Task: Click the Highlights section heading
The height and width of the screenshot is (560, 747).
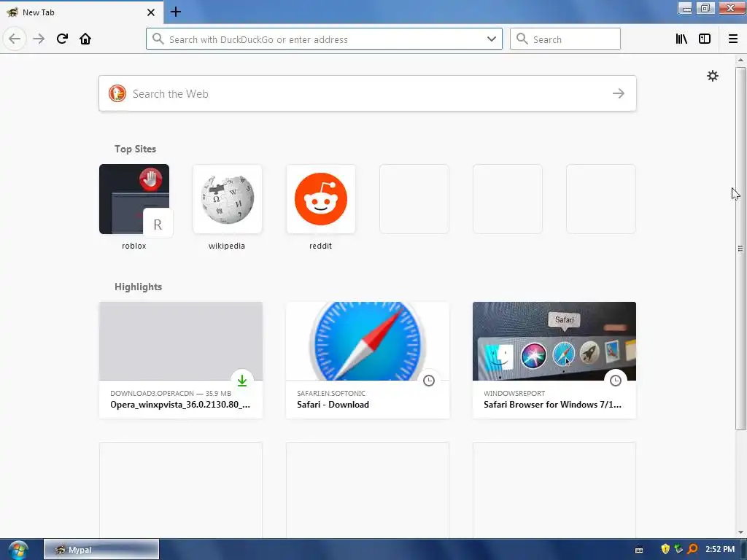Action: (138, 287)
